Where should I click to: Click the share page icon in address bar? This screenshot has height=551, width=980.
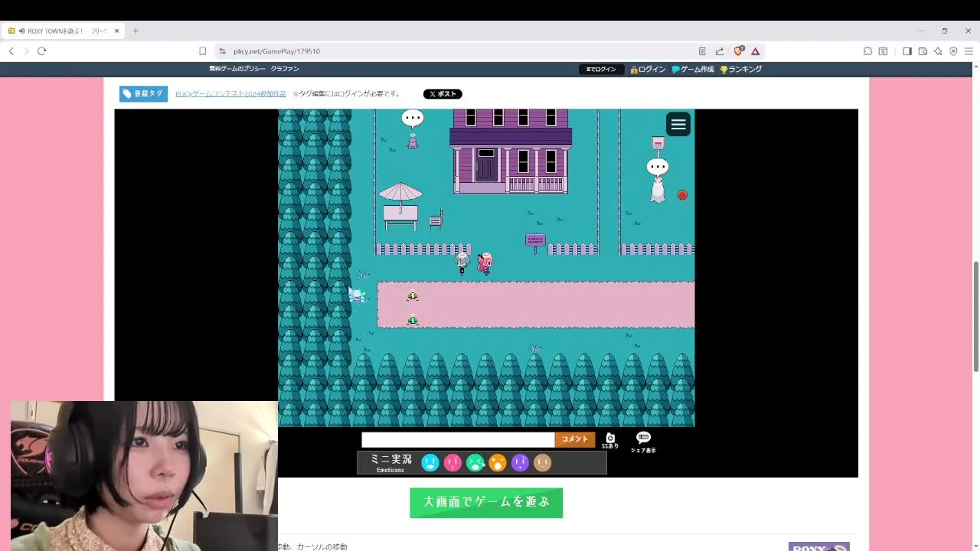[x=720, y=51]
